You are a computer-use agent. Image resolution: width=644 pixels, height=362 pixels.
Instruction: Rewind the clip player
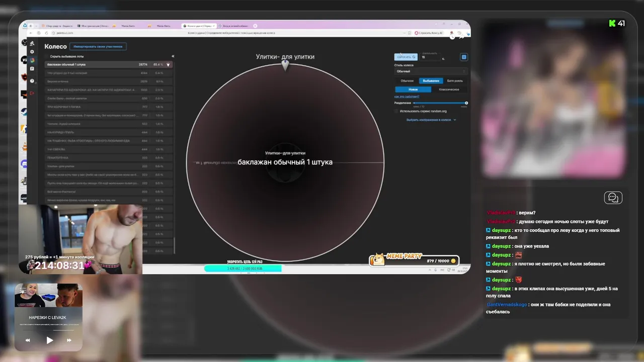(28, 340)
